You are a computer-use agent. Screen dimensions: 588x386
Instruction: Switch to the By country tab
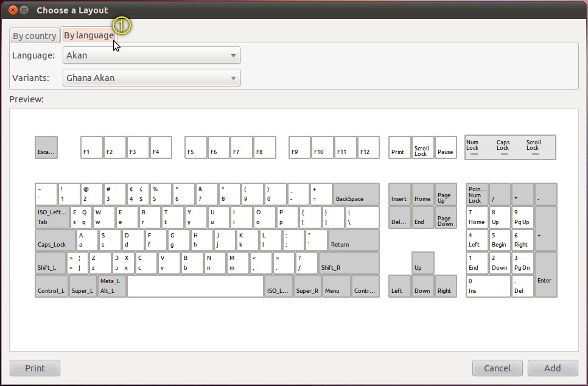[33, 35]
